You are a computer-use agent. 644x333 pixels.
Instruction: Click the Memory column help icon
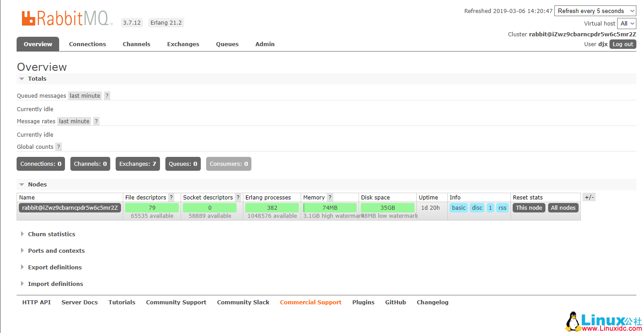(330, 197)
